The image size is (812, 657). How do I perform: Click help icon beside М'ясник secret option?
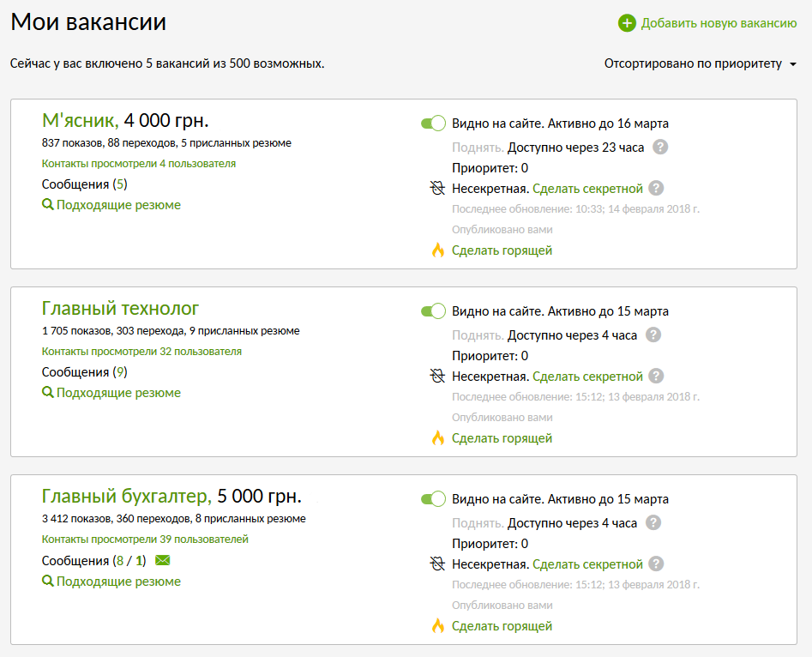point(656,188)
